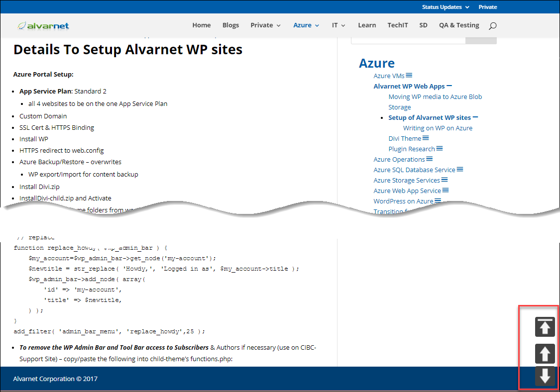Open Alvarnet WP Web Apps link
The image size is (560, 392).
[409, 86]
